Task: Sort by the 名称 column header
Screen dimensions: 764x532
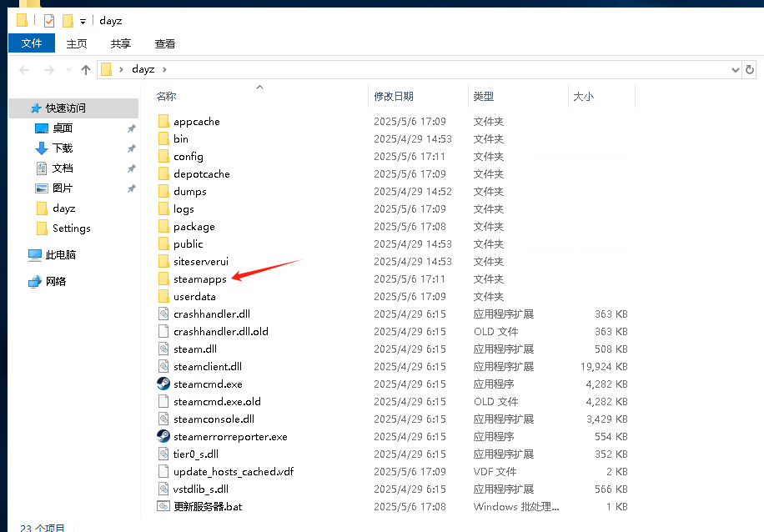Action: 166,97
